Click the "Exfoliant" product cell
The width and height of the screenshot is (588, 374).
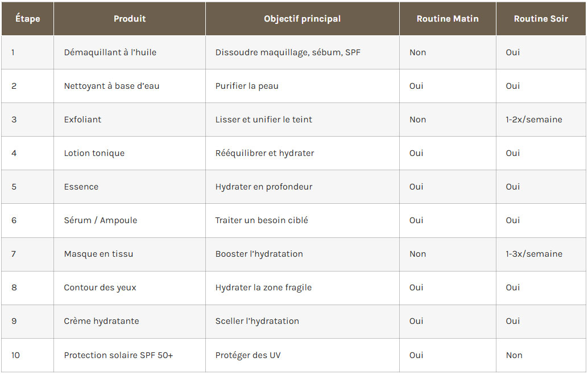[x=82, y=120]
